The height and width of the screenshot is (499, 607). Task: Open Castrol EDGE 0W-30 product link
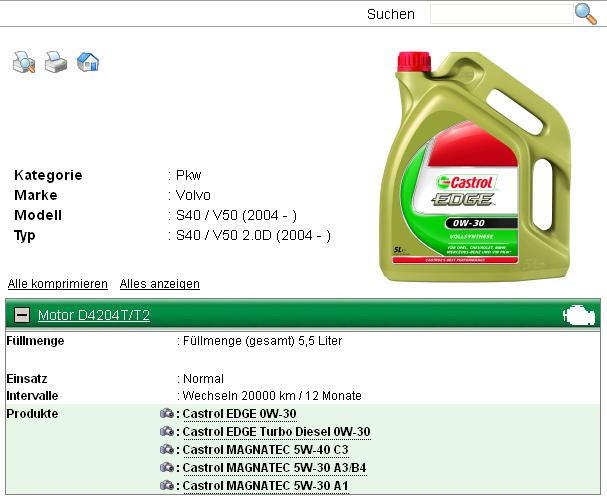pyautogui.click(x=239, y=414)
